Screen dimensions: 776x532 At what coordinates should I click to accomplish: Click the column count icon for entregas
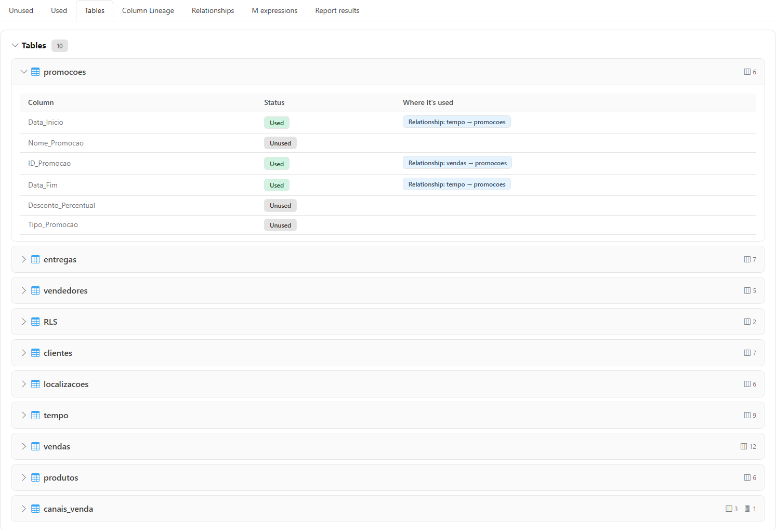click(747, 259)
